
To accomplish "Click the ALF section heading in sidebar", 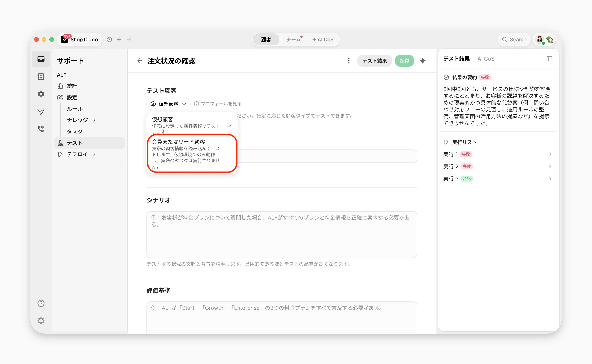I will 61,75.
